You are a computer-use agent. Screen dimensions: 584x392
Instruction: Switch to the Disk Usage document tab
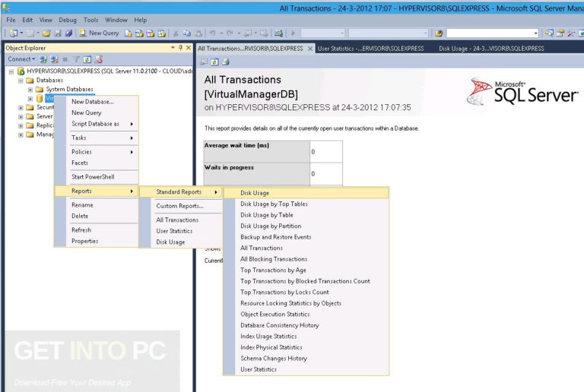click(491, 49)
